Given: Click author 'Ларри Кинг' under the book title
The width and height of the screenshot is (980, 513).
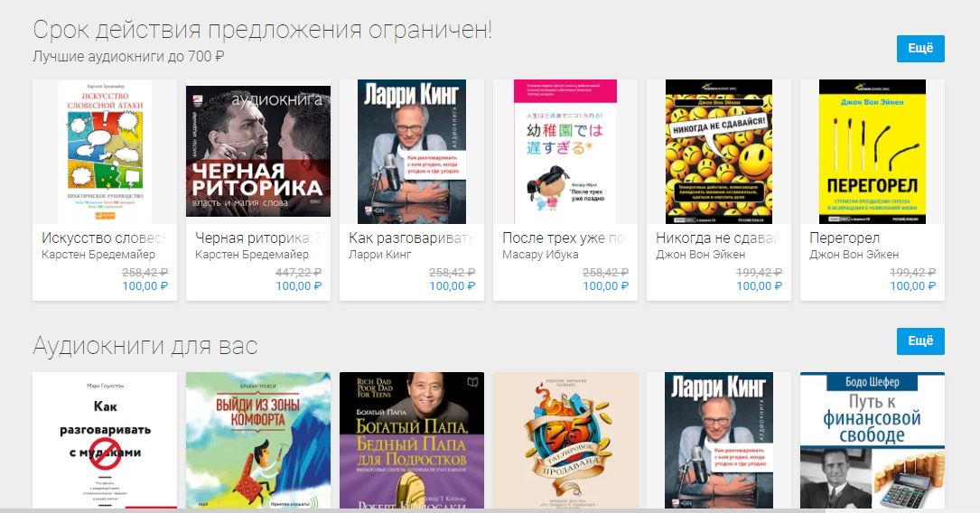Looking at the screenshot, I should 380,255.
